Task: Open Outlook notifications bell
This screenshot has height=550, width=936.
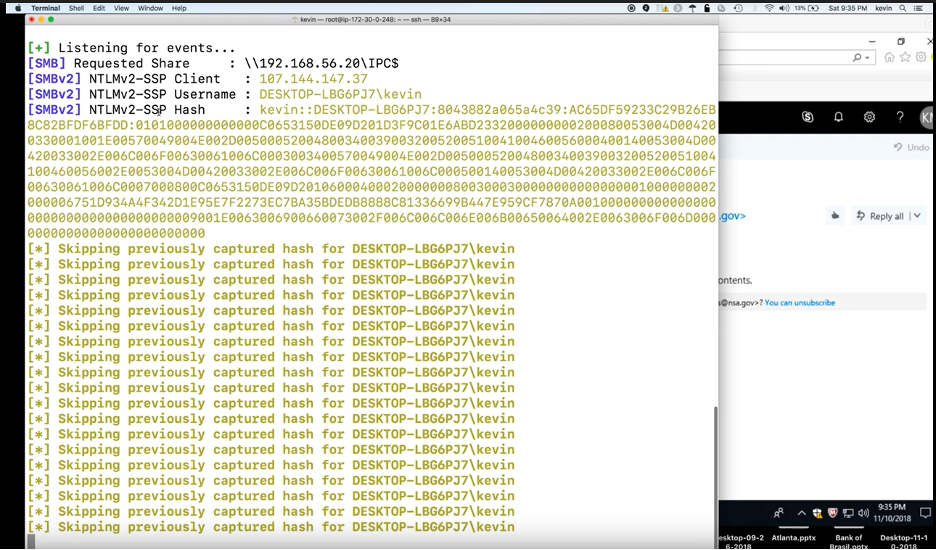Action: (839, 117)
